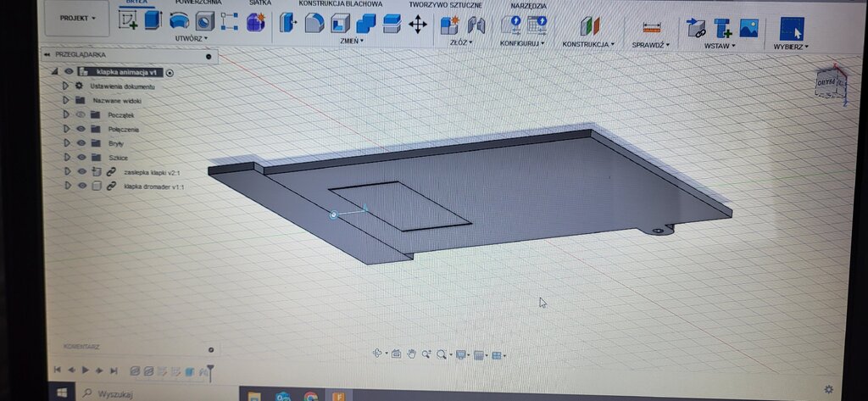Image resolution: width=868 pixels, height=401 pixels.
Task: Hide the Bryły folder with eye icon
Action: [x=81, y=142]
